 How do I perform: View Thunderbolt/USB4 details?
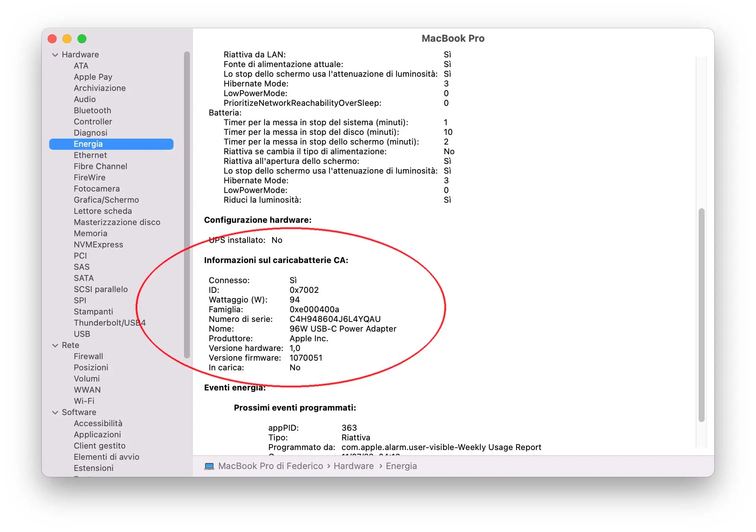(x=109, y=323)
